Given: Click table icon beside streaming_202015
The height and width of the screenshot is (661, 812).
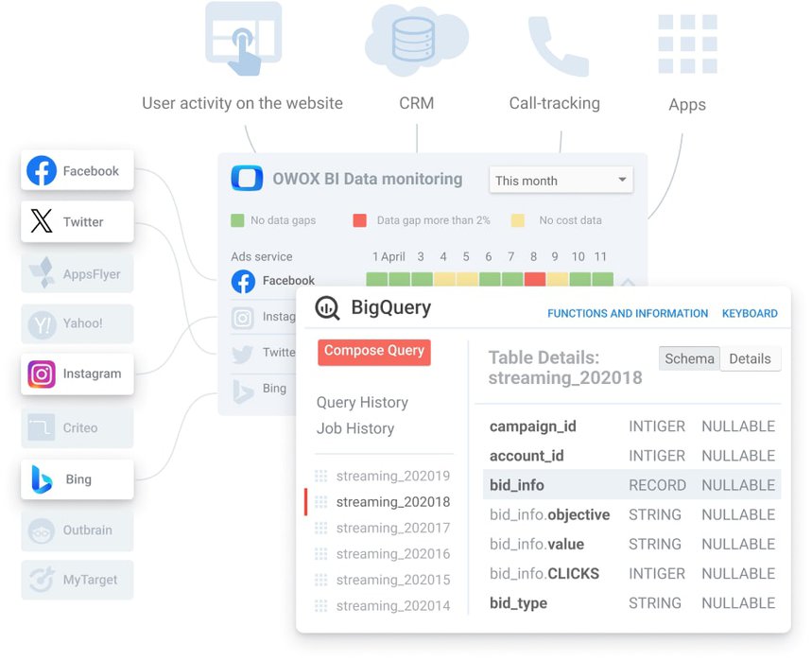Looking at the screenshot, I should tap(321, 580).
